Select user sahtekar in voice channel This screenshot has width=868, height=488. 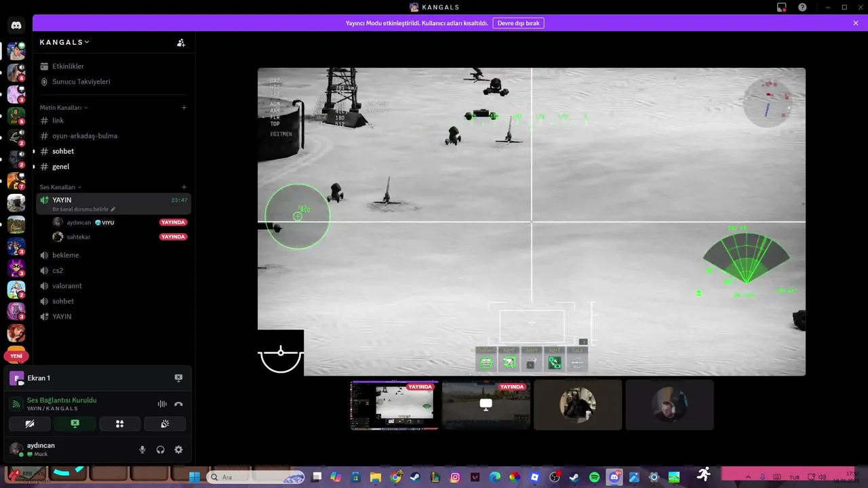(x=79, y=237)
